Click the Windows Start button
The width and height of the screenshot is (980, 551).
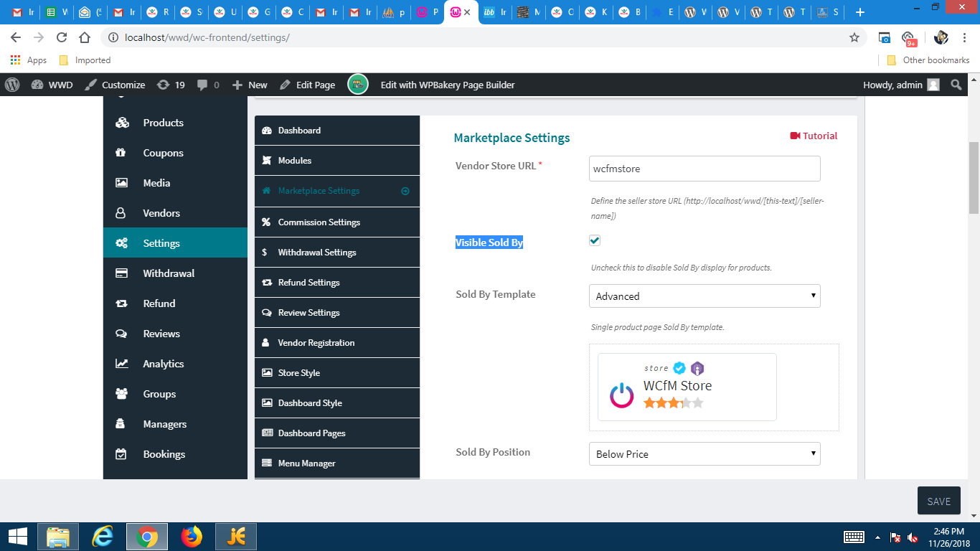point(17,537)
